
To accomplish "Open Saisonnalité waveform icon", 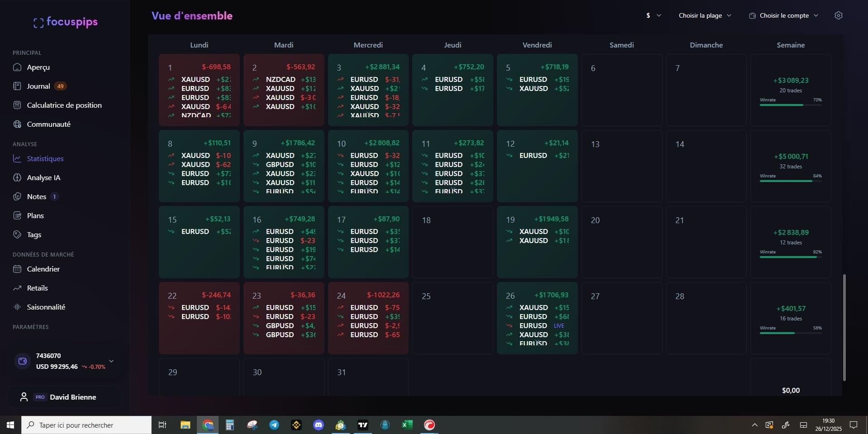I will (x=17, y=307).
